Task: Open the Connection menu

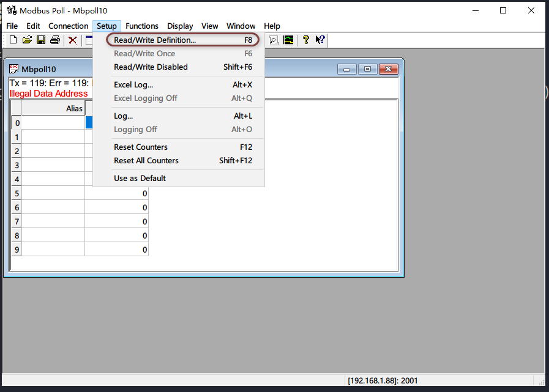Action: point(69,26)
